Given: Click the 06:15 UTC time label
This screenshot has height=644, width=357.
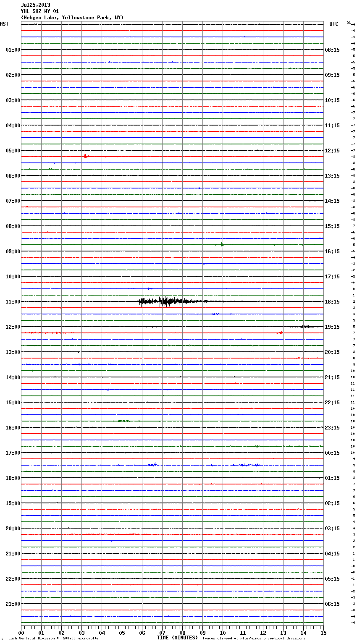Looking at the screenshot, I should [332, 604].
